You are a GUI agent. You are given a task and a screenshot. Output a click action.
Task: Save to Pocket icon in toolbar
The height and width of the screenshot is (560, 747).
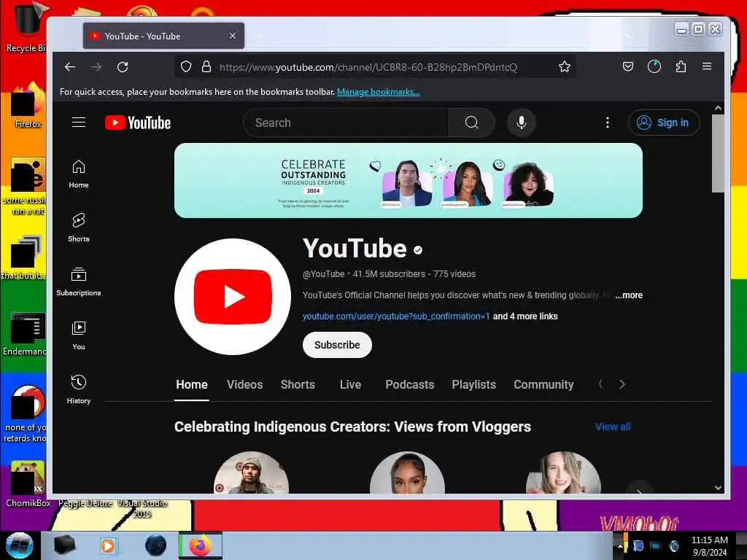[x=628, y=66]
